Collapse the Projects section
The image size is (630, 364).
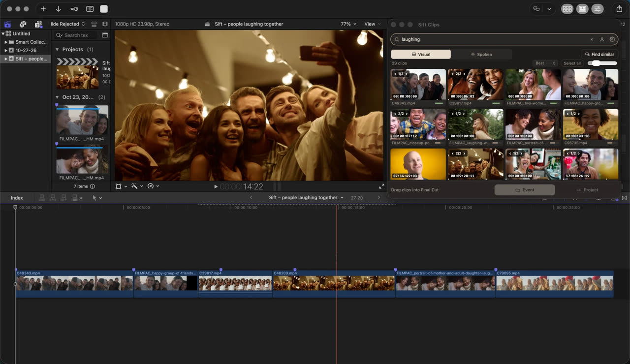(x=57, y=50)
